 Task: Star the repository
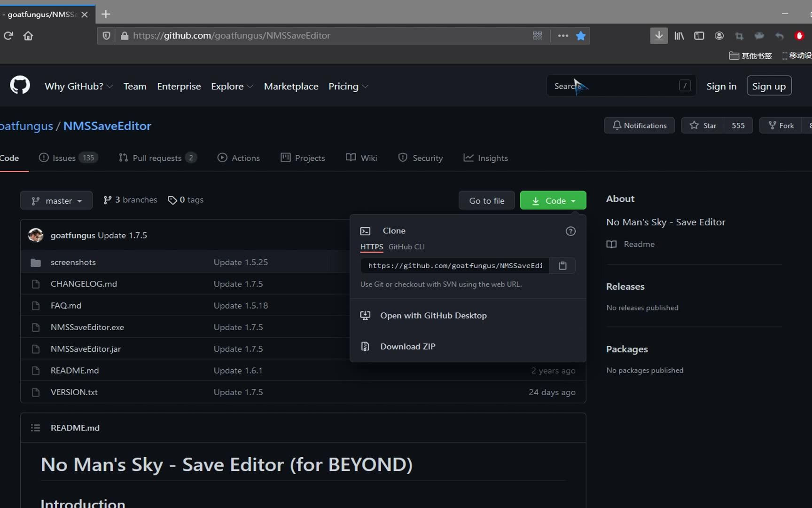click(703, 125)
